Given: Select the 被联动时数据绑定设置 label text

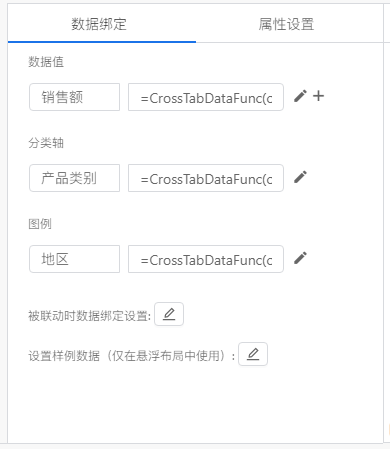Looking at the screenshot, I should [89, 316].
